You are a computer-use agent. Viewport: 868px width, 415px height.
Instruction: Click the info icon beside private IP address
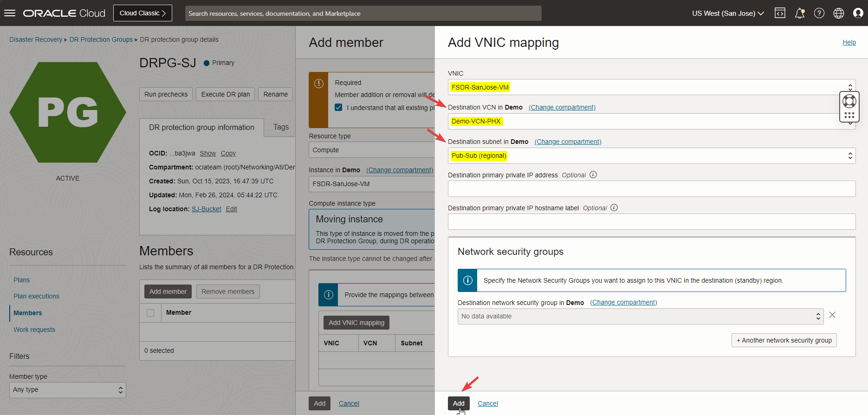[593, 175]
